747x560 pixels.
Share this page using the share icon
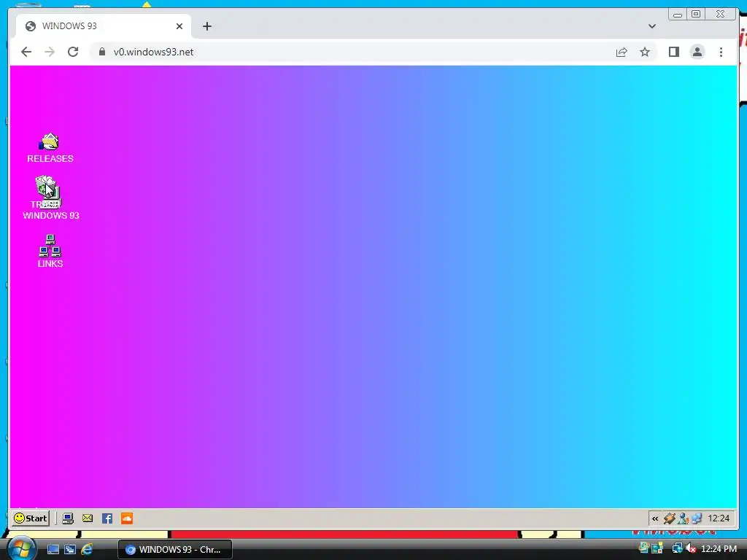tap(622, 52)
